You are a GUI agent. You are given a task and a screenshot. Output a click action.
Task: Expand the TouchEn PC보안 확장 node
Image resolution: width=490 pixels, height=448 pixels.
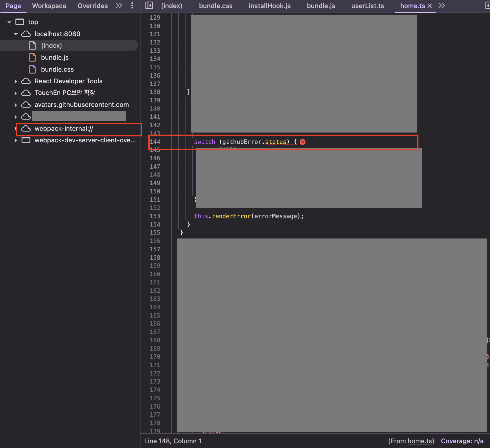(x=16, y=93)
